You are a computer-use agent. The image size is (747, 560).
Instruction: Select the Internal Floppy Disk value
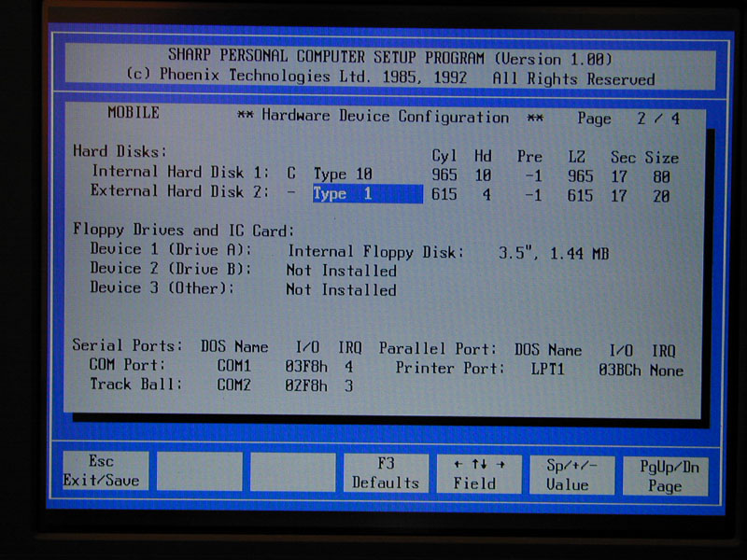coord(374,251)
